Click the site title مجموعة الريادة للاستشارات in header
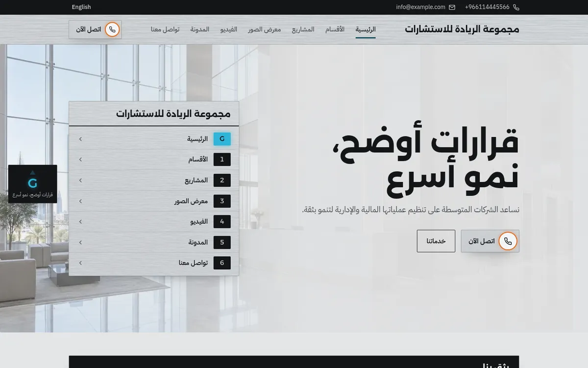The image size is (588, 368). (462, 29)
